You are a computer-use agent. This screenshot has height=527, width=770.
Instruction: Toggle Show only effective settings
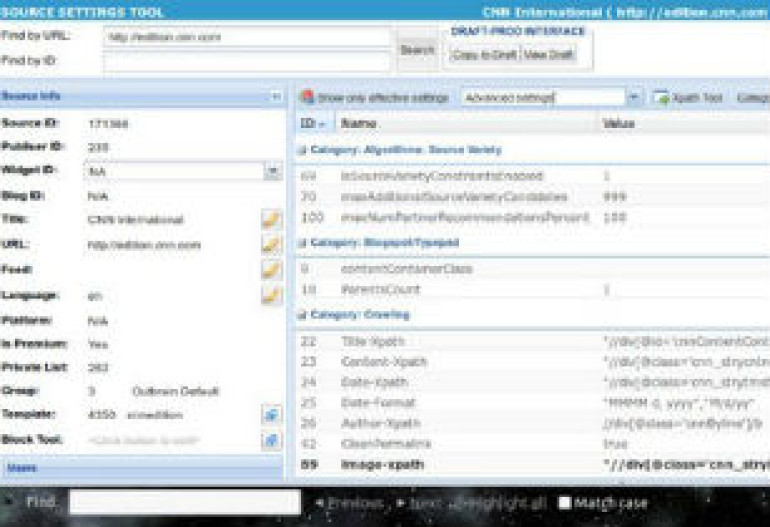tap(375, 98)
